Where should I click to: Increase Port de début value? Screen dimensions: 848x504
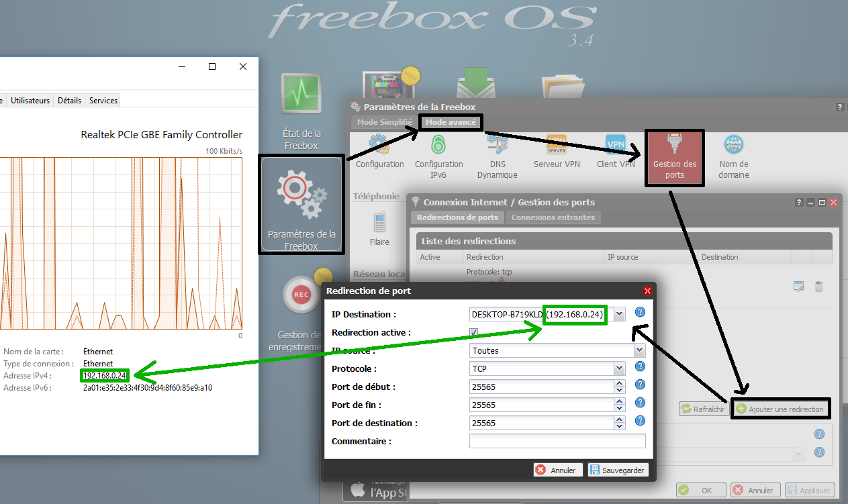[x=620, y=383]
